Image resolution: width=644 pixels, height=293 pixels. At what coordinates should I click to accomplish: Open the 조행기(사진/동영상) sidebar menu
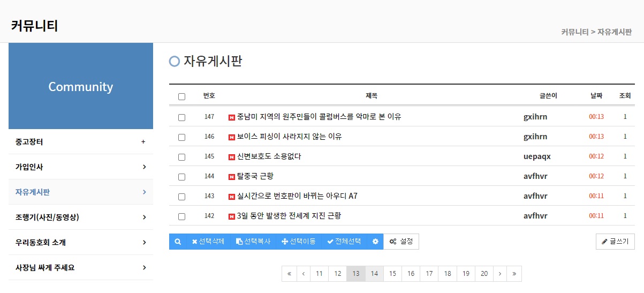(x=81, y=217)
